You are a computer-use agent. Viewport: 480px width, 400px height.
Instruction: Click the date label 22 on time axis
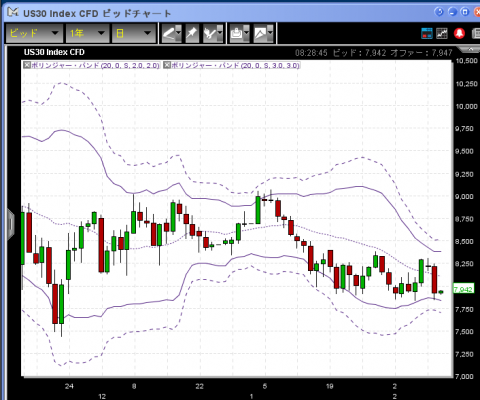pyautogui.click(x=199, y=386)
